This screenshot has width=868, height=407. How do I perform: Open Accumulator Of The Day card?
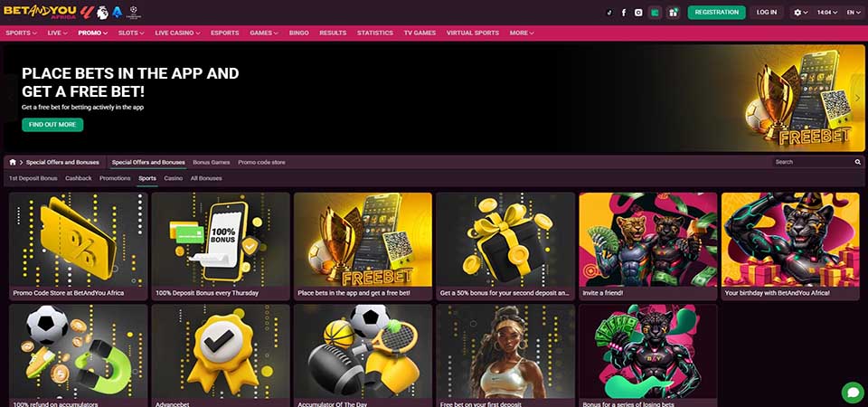(x=363, y=355)
